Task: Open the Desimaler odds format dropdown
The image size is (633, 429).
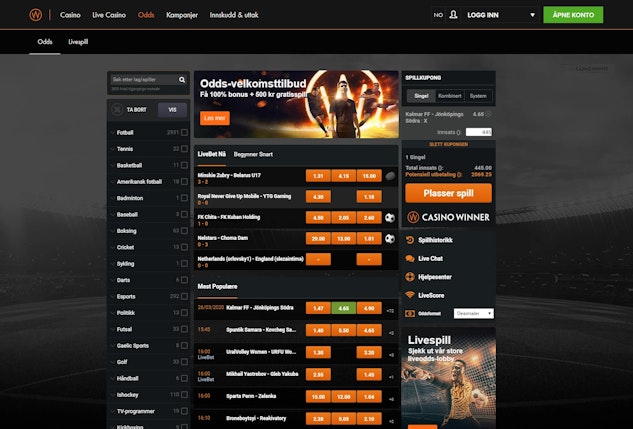Action: coord(474,314)
